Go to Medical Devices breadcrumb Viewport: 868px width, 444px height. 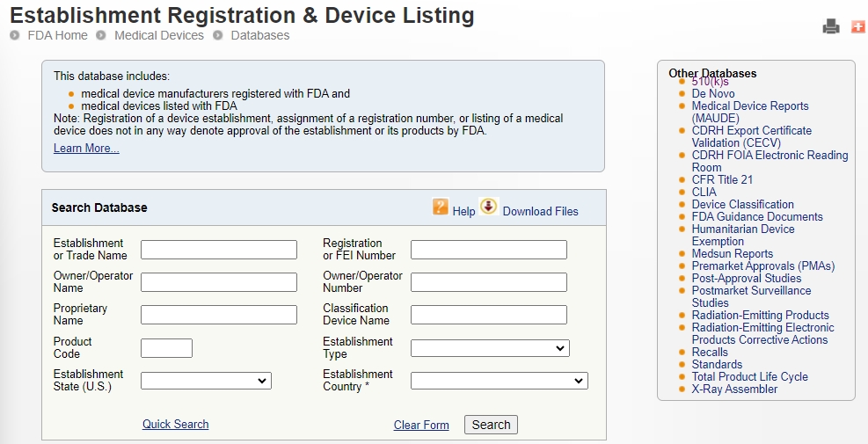(x=159, y=35)
